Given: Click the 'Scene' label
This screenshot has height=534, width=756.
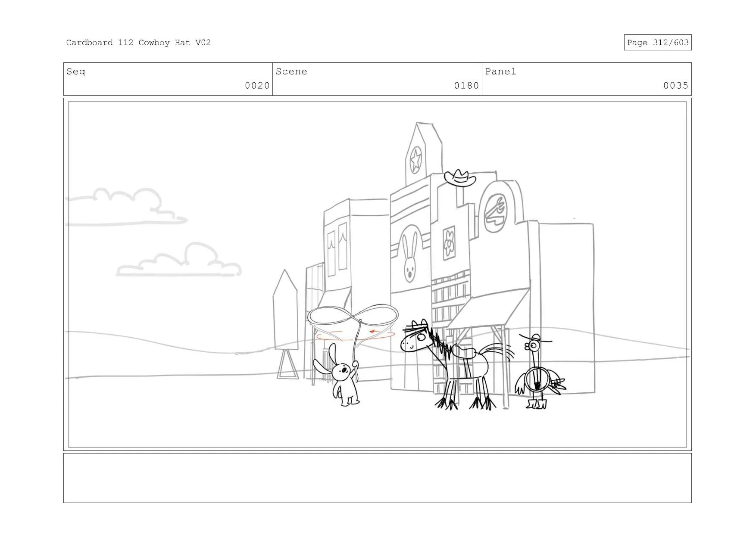Looking at the screenshot, I should pyautogui.click(x=291, y=71).
